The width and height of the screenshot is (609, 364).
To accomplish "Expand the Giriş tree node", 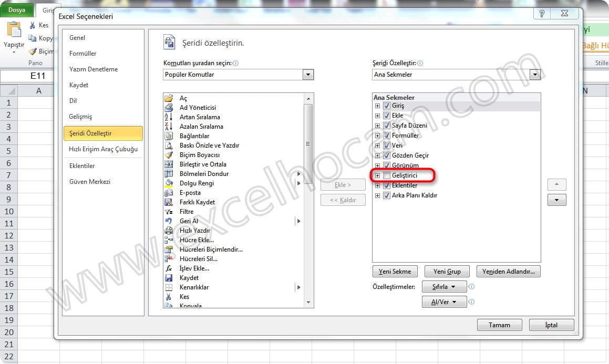I will 377,106.
